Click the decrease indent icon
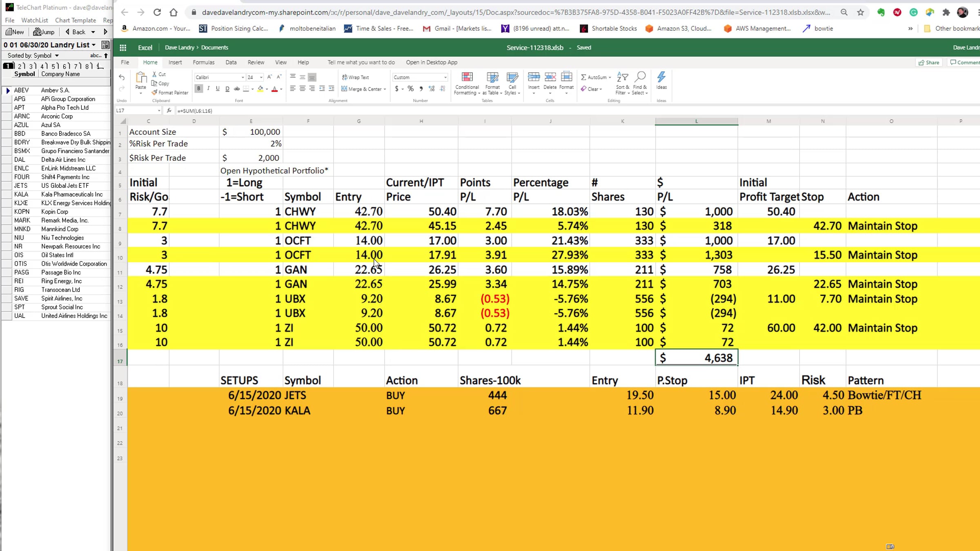This screenshot has height=551, width=980. coord(322,89)
